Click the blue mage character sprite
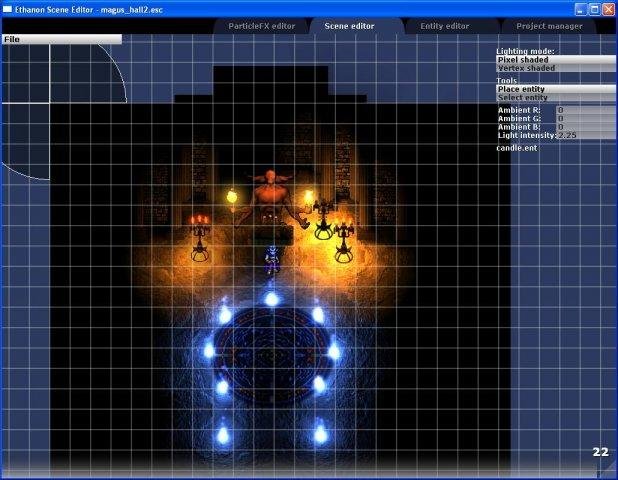Screen dimensions: 618x480 coord(272,259)
